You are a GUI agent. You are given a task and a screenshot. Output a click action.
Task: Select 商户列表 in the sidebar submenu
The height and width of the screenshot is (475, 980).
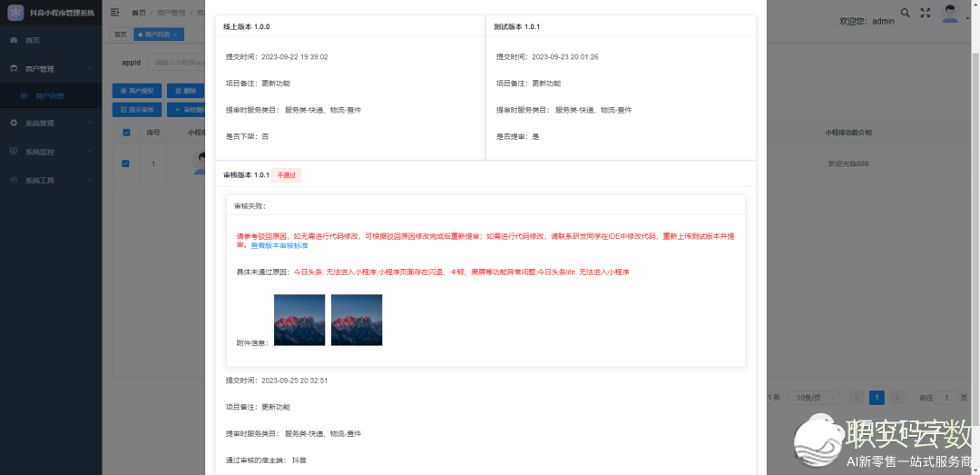click(x=51, y=96)
